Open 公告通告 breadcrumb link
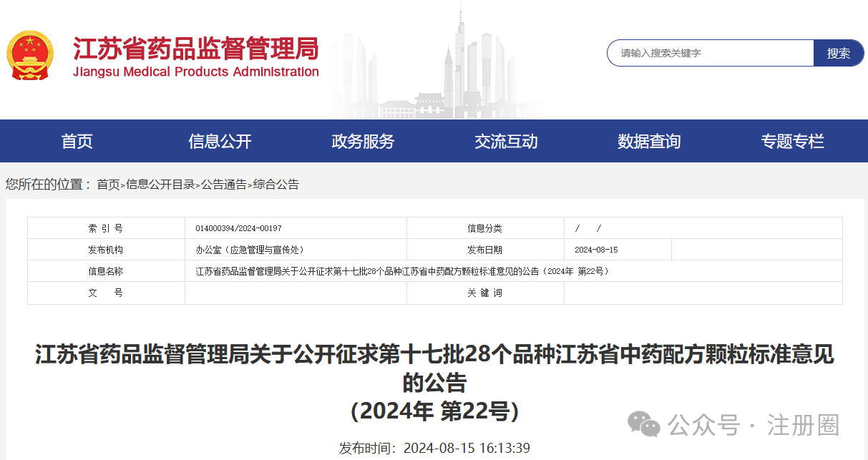The width and height of the screenshot is (868, 460). pyautogui.click(x=223, y=185)
